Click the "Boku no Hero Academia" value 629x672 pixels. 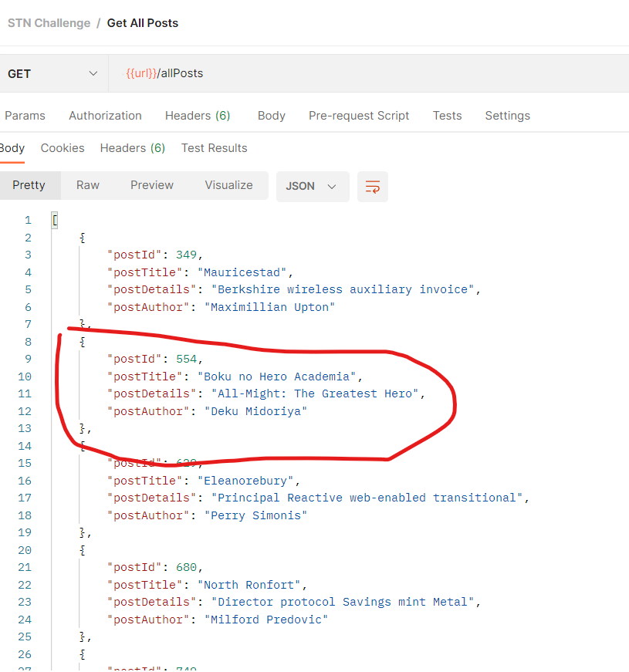pos(276,377)
